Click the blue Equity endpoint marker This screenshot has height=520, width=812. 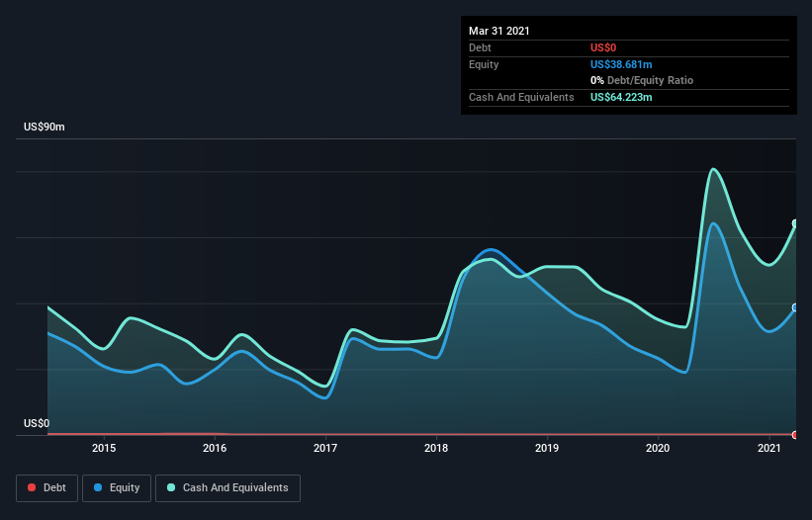click(x=795, y=307)
